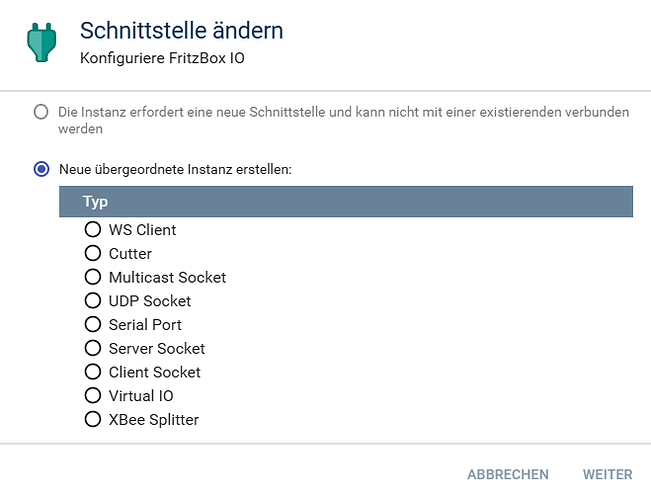This screenshot has height=500, width=651.
Task: Click the disabled 'neue Schnittstelle' radio button
Action: [x=41, y=112]
